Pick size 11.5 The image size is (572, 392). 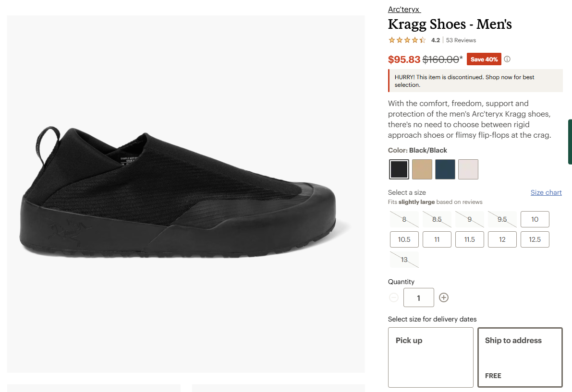pyautogui.click(x=469, y=239)
